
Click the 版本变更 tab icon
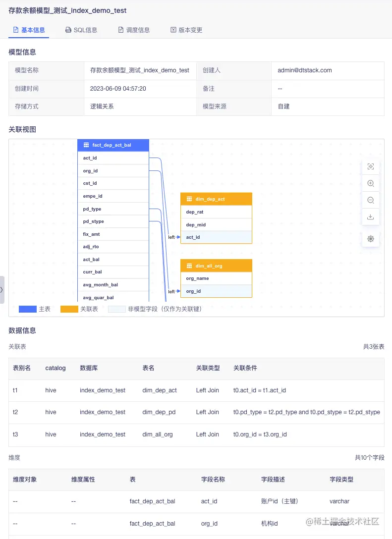173,30
